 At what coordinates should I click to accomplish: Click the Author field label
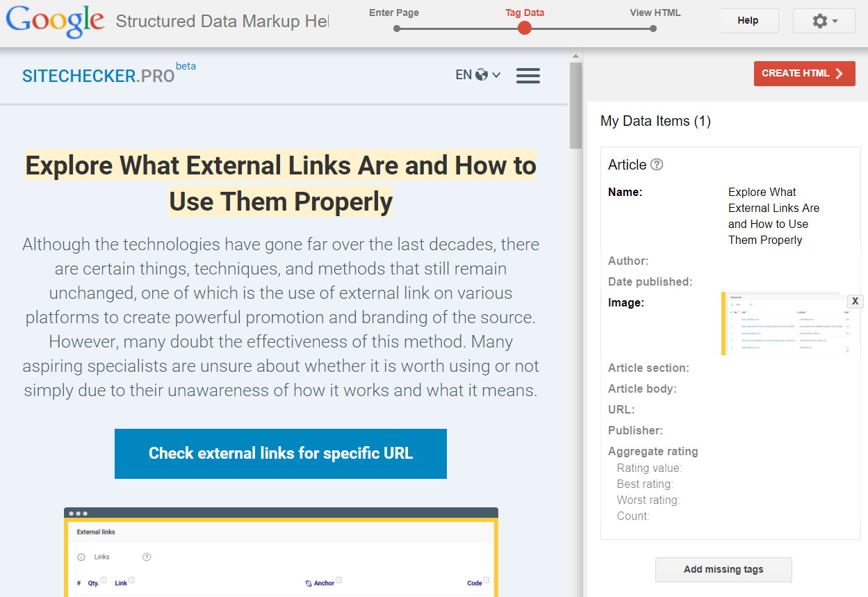coord(628,261)
